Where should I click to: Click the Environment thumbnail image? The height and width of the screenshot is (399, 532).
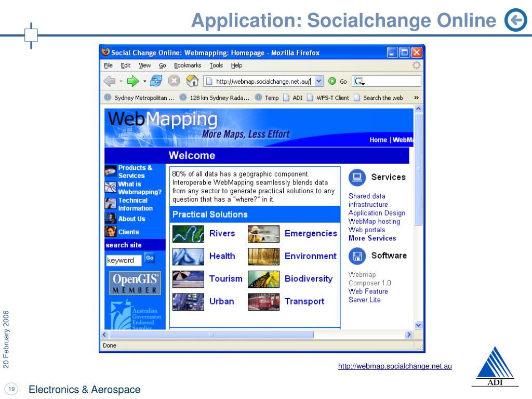tap(263, 257)
